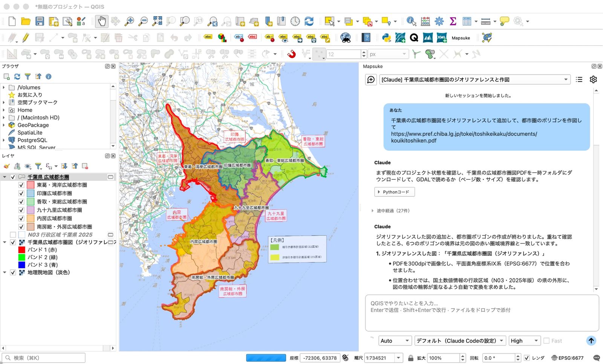The width and height of the screenshot is (603, 364).
Task: Click the QGISでやりたいことを入力 message field
Action: 482,313
